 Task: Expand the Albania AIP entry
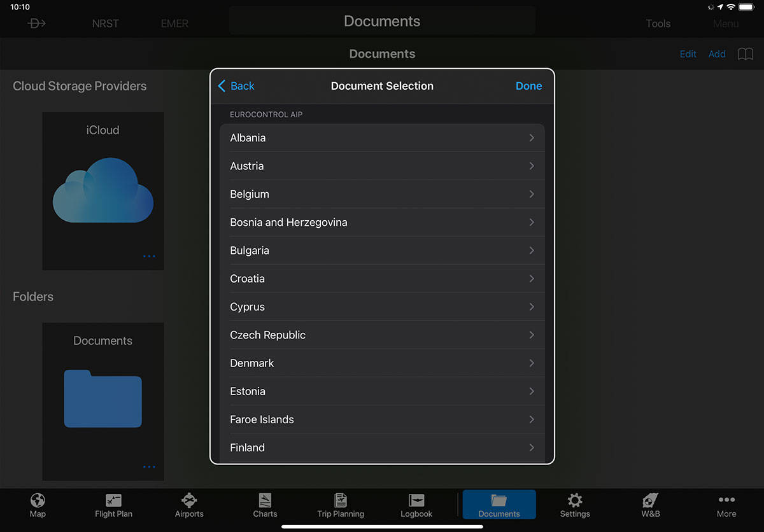(x=382, y=138)
